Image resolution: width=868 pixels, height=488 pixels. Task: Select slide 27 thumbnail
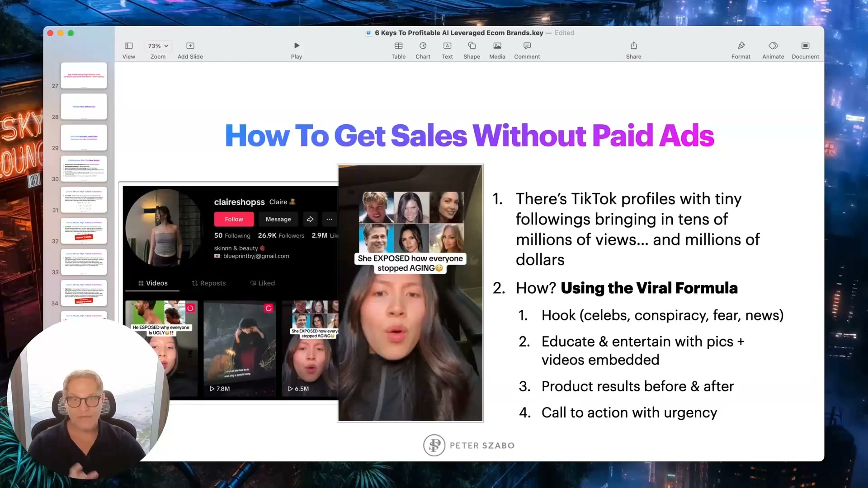click(84, 75)
